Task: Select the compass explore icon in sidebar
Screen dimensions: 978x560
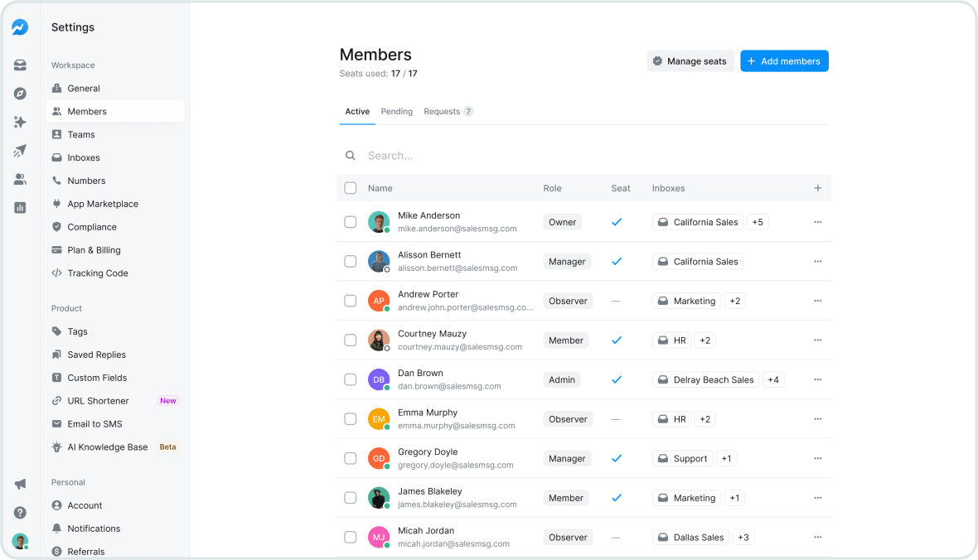Action: click(20, 93)
